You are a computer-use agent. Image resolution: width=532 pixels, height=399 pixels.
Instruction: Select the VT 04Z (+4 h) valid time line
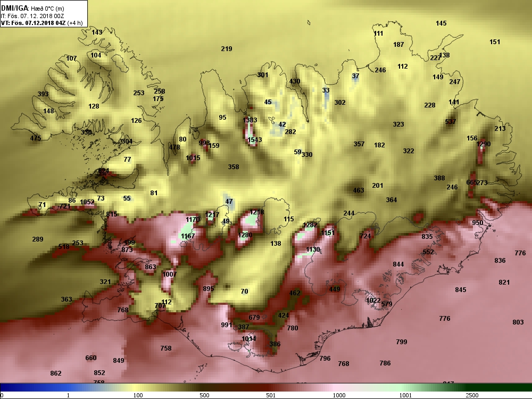[41, 23]
